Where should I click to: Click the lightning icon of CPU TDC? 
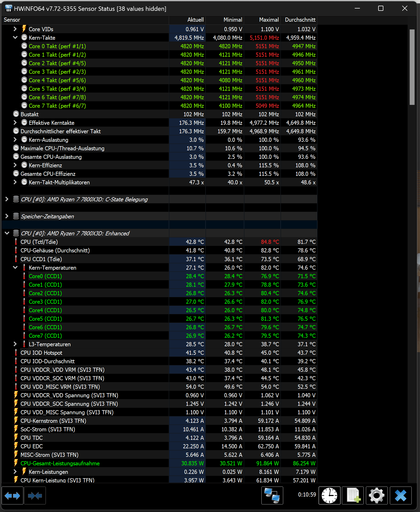(16, 437)
